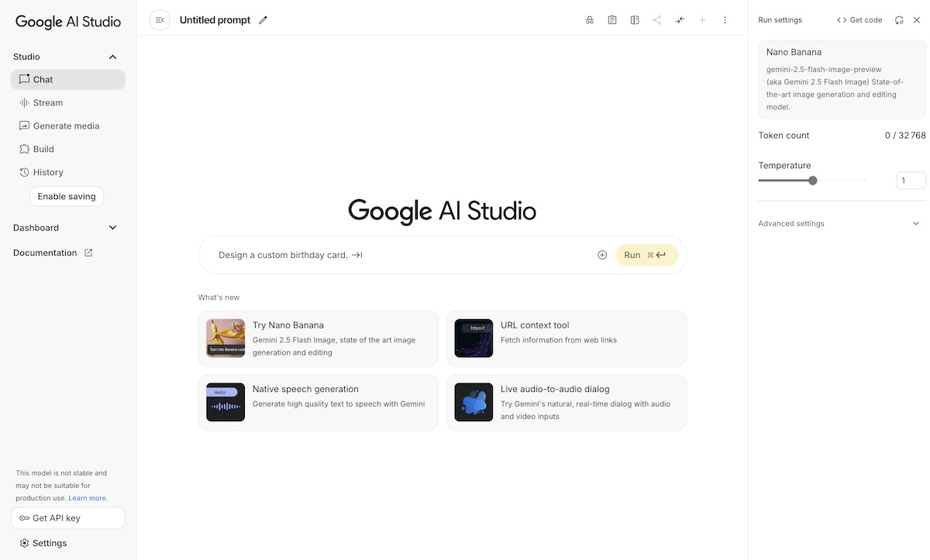Click the attach file plus icon in prompt box
Viewport: 930px width, 560px height.
pyautogui.click(x=602, y=254)
